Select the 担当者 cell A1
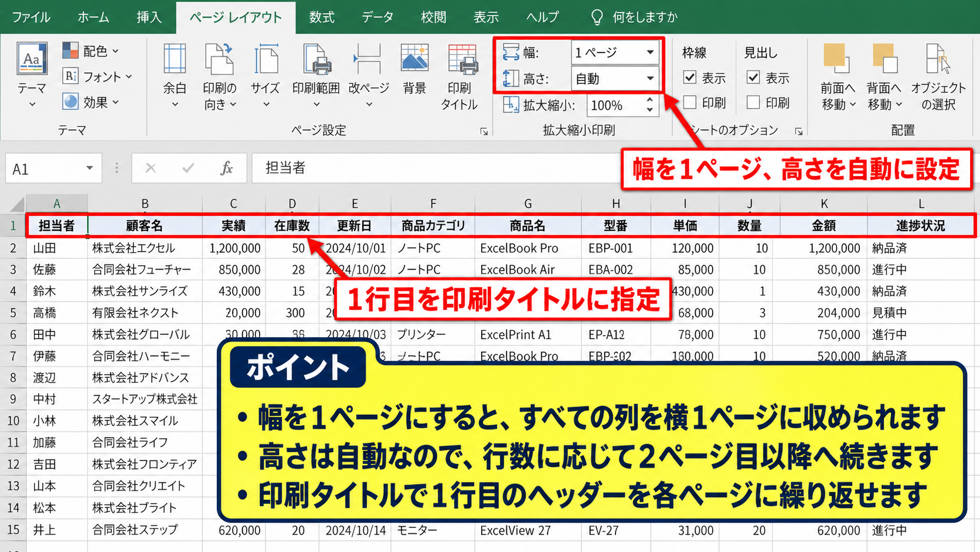980x552 pixels. [57, 226]
